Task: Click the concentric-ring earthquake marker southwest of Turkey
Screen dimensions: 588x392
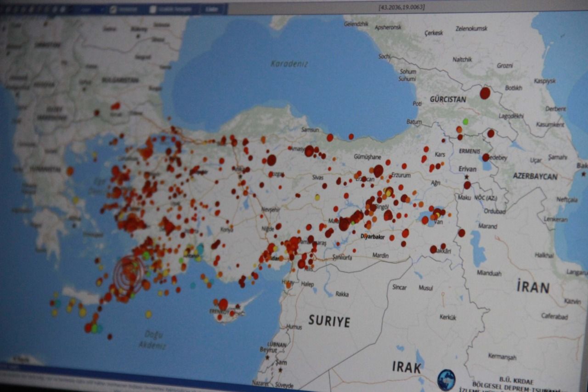Action: 129,274
